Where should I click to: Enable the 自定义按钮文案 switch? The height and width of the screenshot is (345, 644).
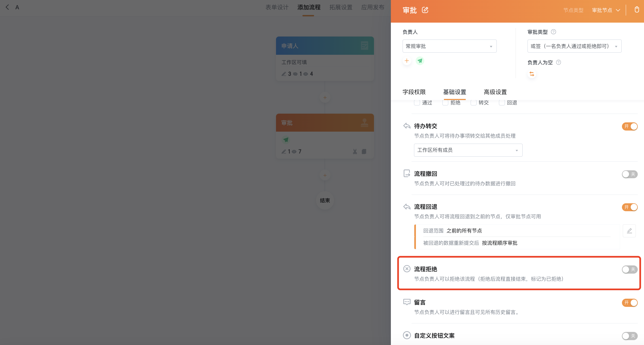coord(630,336)
